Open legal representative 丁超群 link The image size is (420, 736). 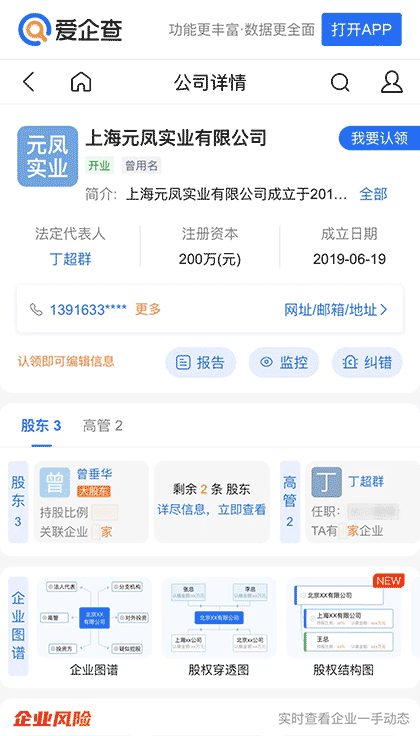click(70, 259)
